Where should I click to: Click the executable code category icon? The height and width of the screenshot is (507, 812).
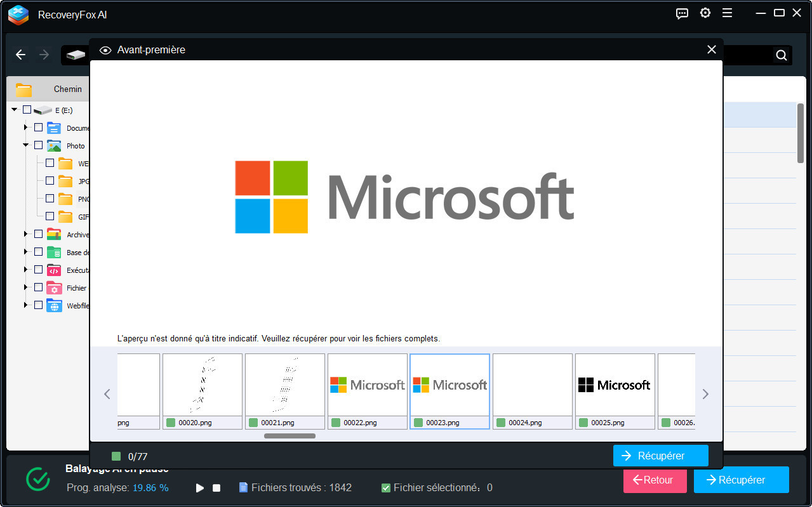point(54,270)
